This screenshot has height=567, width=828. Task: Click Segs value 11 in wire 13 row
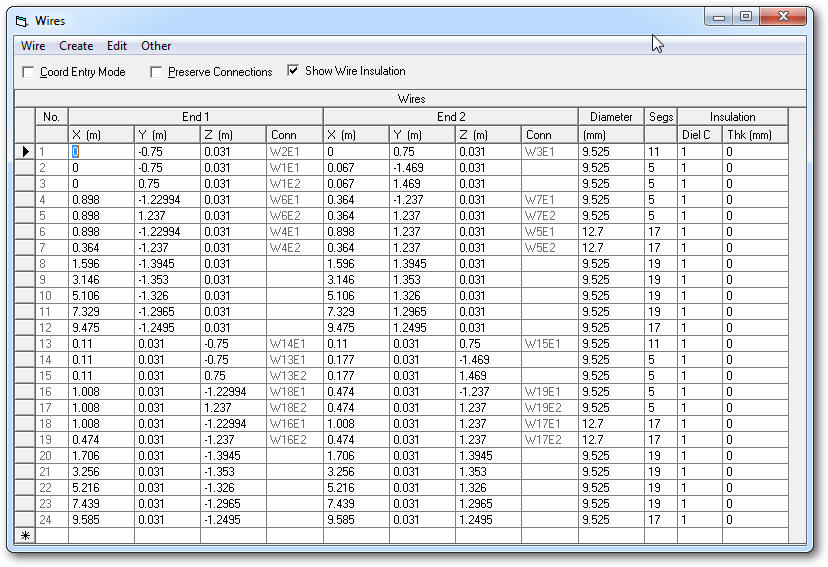(x=661, y=344)
